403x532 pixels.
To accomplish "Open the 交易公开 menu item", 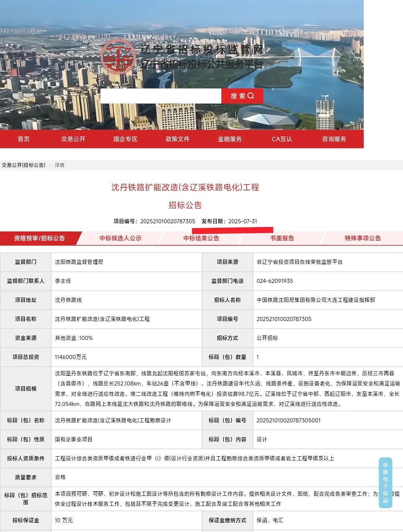I will tap(73, 139).
